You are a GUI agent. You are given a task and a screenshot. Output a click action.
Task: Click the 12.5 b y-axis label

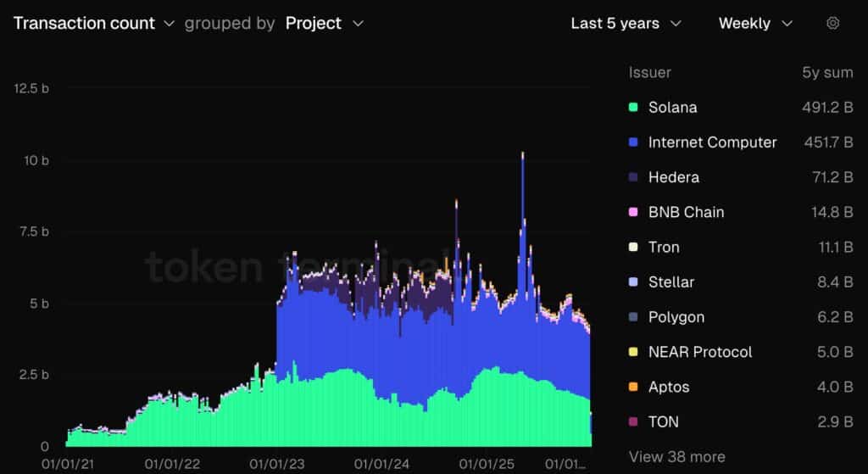[x=31, y=88]
